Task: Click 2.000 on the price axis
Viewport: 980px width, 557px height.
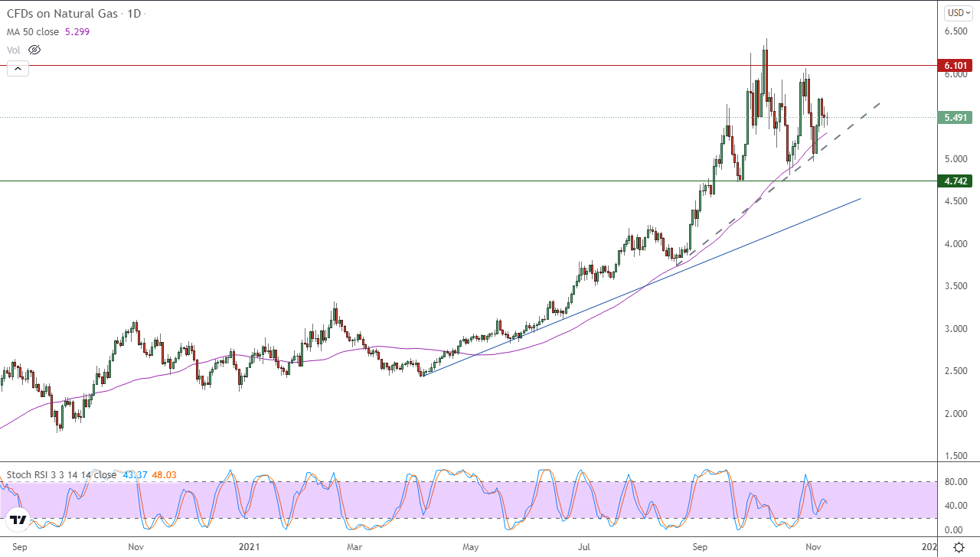Action: [955, 414]
